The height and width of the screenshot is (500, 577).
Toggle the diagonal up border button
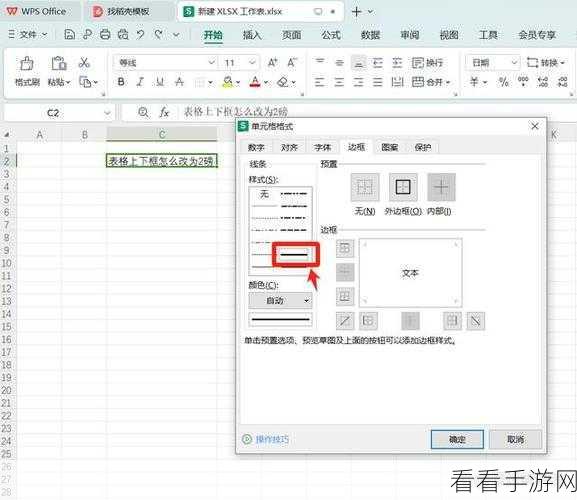point(345,321)
